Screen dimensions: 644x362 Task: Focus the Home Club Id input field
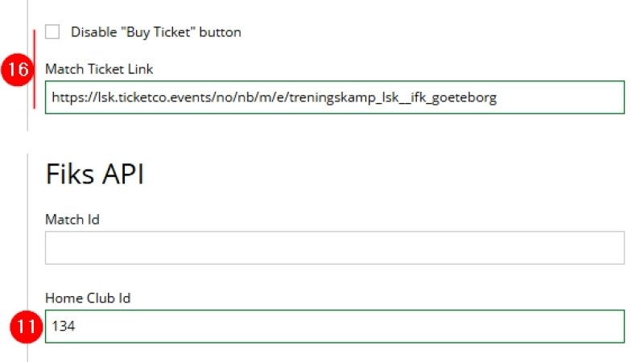pos(334,327)
